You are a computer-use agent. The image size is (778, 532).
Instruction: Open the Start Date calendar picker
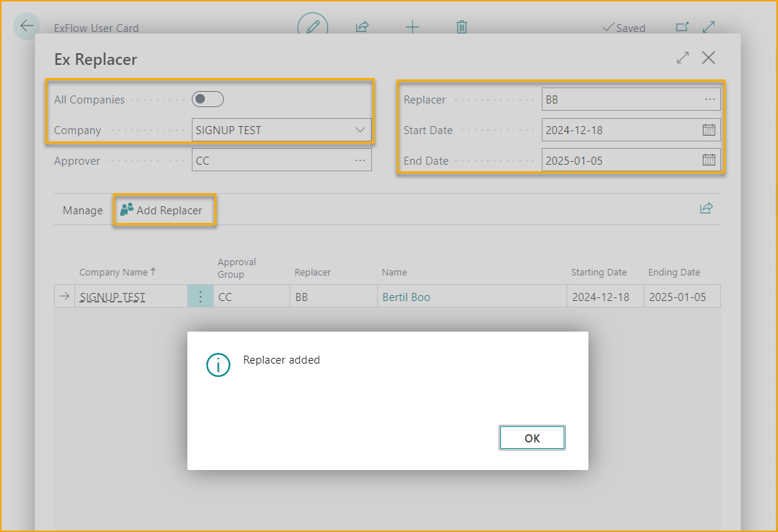(708, 130)
